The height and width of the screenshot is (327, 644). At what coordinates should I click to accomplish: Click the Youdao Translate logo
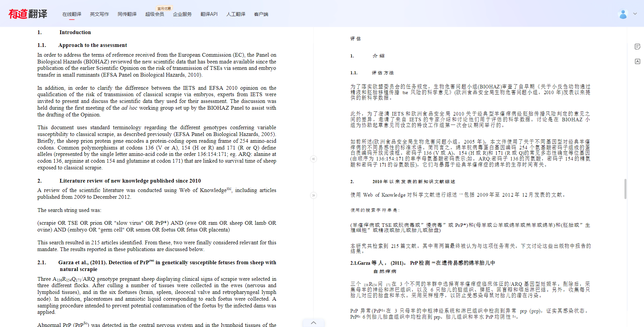(28, 14)
